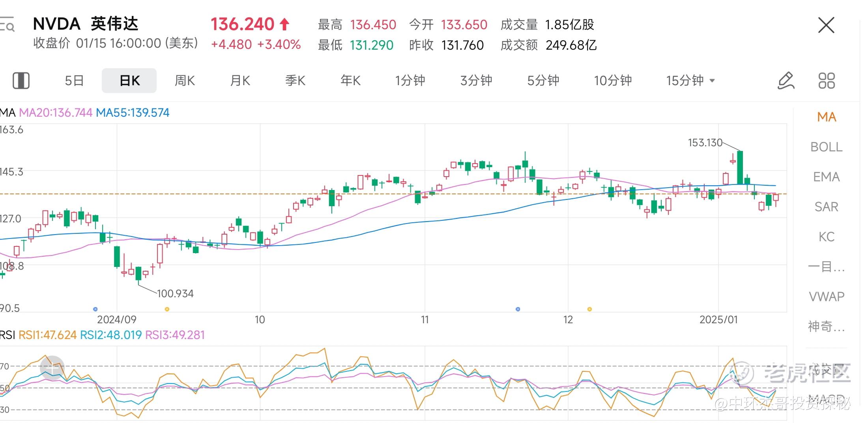Click the yellow event dot in December
The image size is (868, 423).
[x=589, y=309]
